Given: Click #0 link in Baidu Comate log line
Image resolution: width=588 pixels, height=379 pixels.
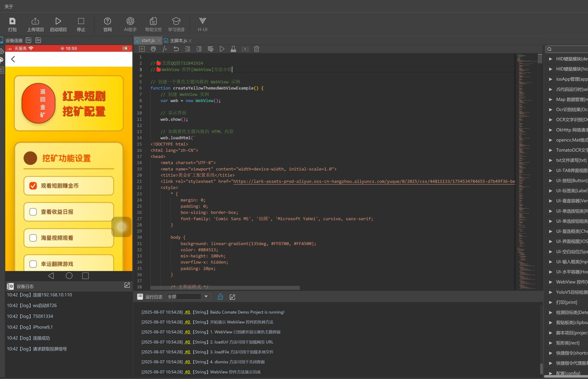Looking at the screenshot, I should 188,312.
